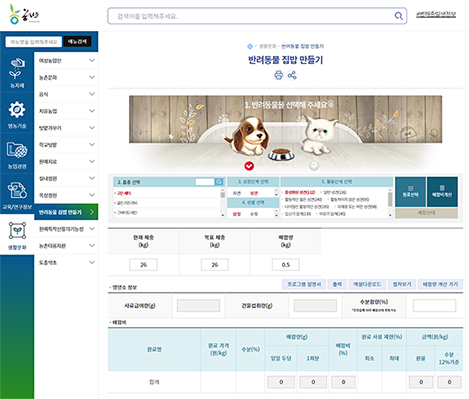Click the activity level list scrollbar
Image resolution: width=469 pixels, height=399 pixels.
point(390,202)
